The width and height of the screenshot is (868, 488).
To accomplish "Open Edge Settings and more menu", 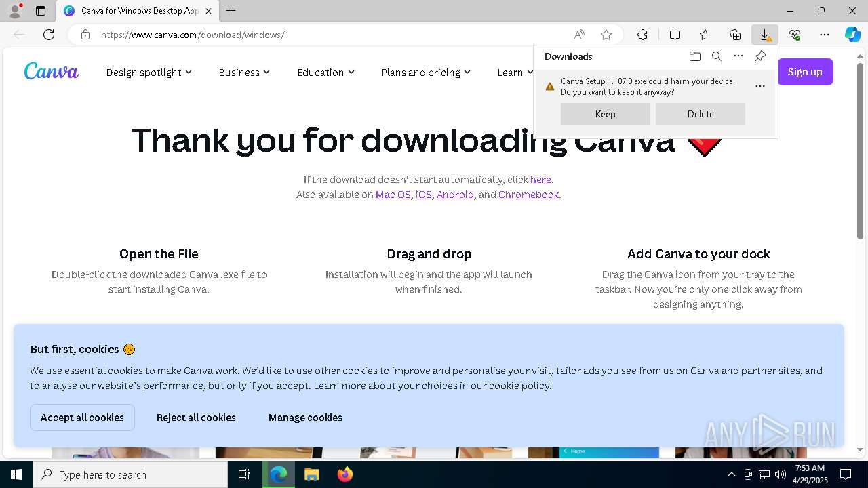I will [825, 35].
